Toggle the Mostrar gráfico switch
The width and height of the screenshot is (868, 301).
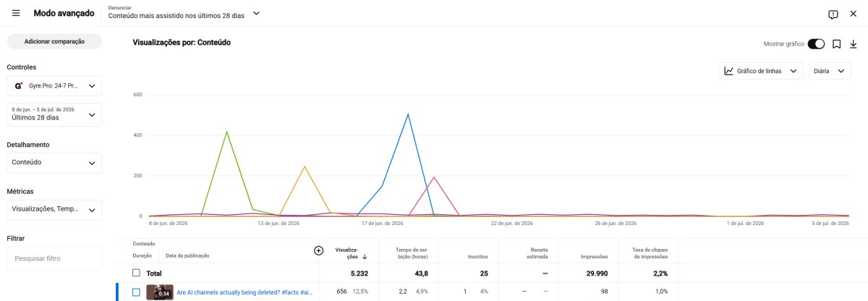point(816,43)
